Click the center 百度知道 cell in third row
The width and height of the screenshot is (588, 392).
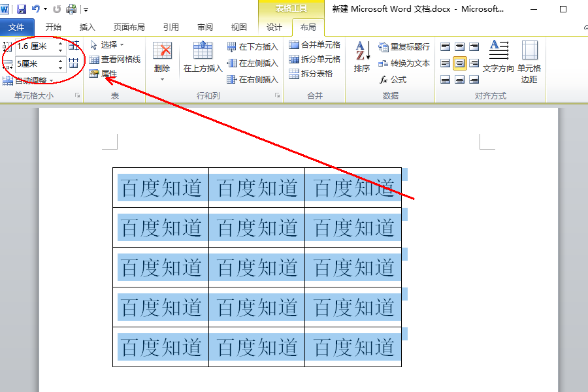pyautogui.click(x=257, y=267)
